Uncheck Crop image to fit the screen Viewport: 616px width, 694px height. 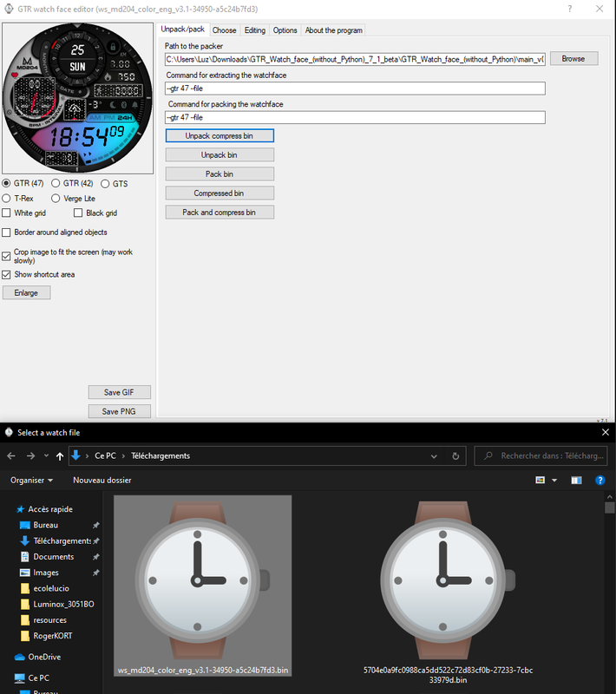click(x=6, y=256)
